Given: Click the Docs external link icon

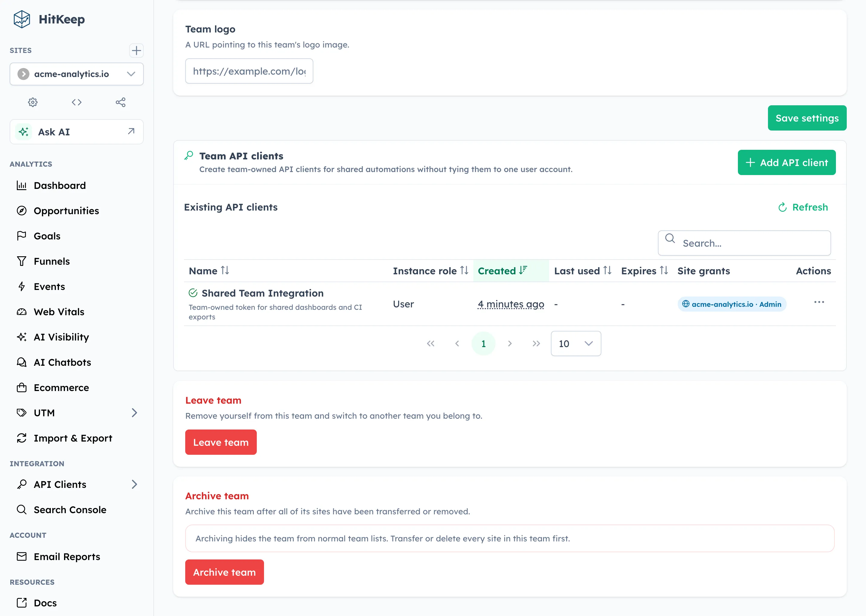Looking at the screenshot, I should click(22, 603).
